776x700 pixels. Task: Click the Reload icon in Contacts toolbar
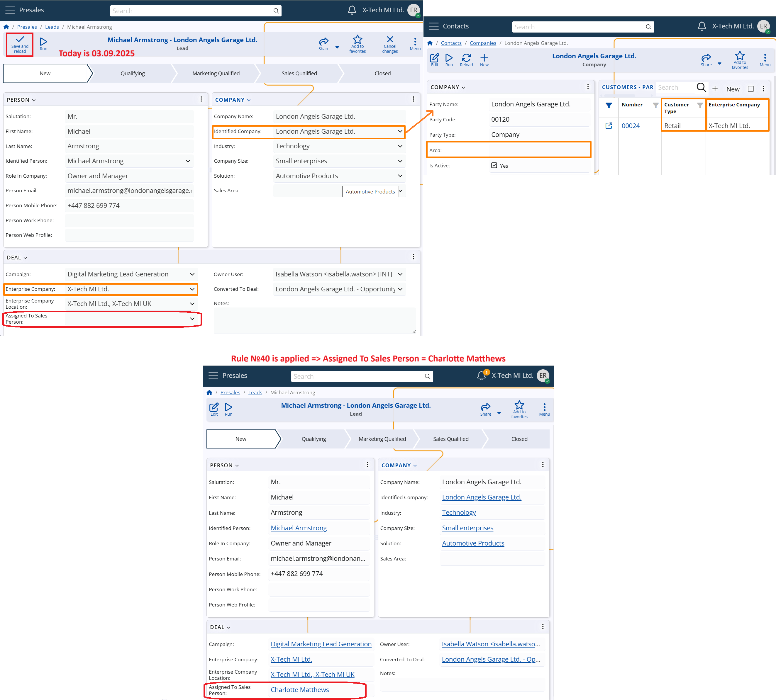466,58
